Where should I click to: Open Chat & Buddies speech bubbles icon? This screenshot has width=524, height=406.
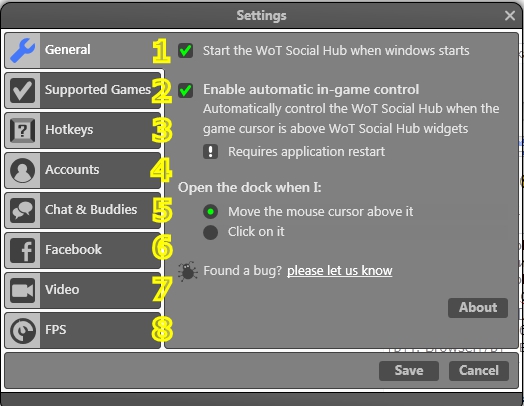pos(22,211)
